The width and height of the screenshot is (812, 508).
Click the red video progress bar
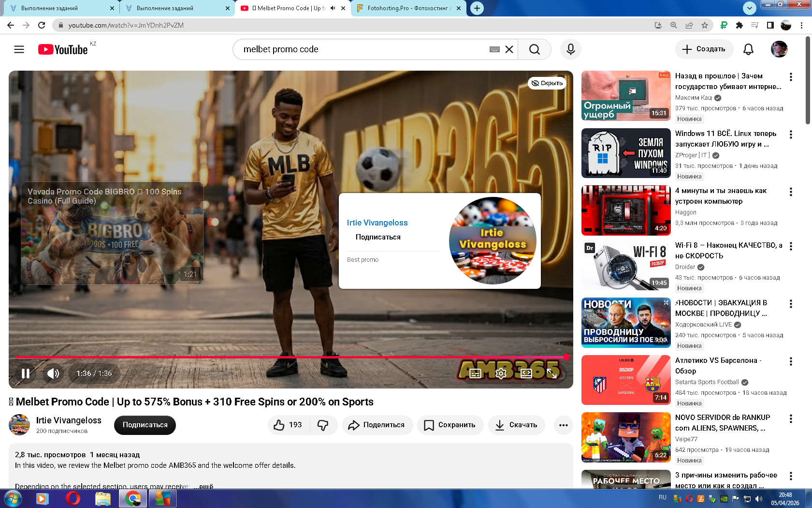[290, 357]
